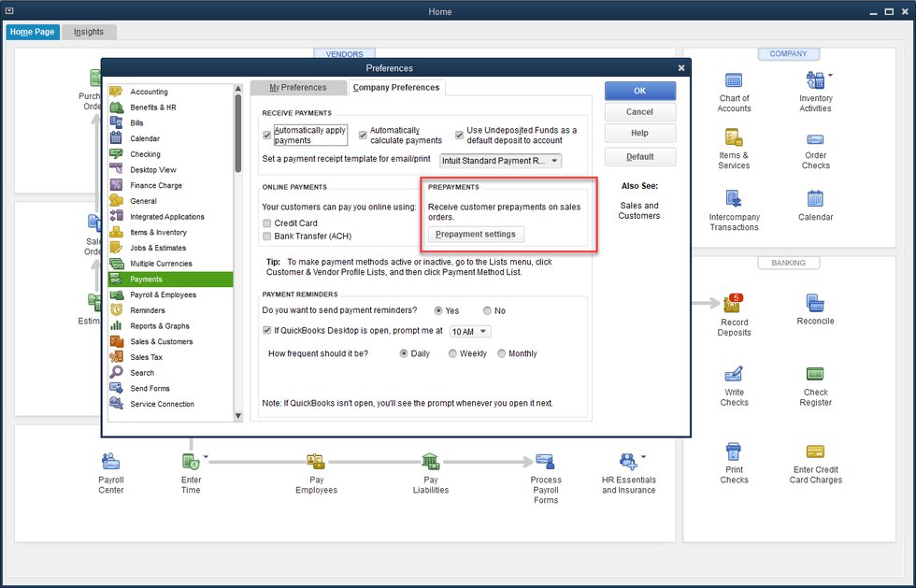Expand Inventory Activities dropdown arrow

click(830, 75)
